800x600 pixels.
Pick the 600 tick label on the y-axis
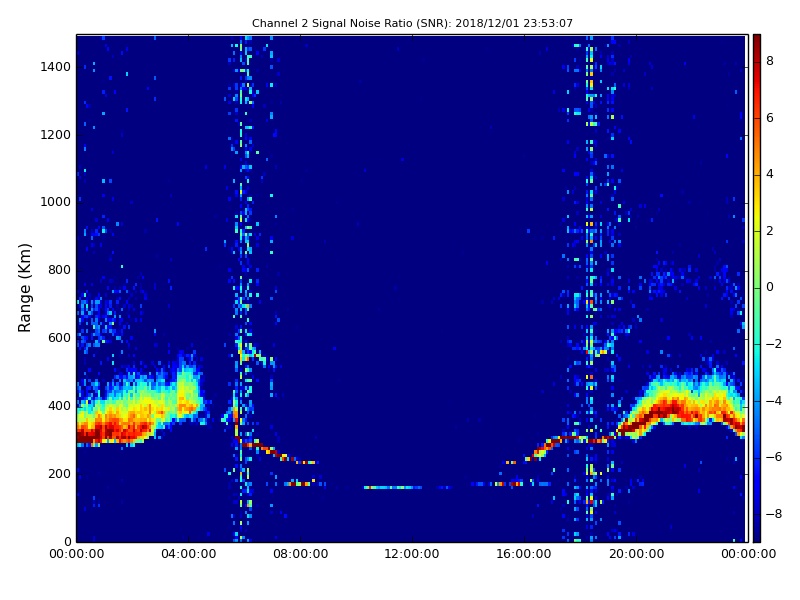58,338
